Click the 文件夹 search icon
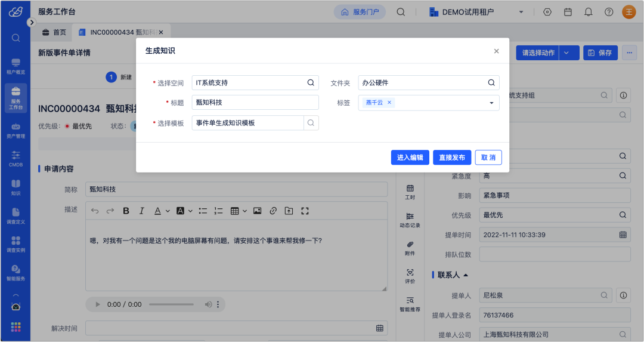This screenshot has width=644, height=342. (491, 82)
